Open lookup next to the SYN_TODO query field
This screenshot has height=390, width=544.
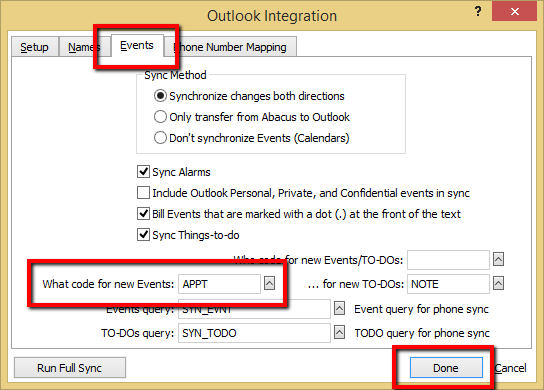[x=339, y=332]
